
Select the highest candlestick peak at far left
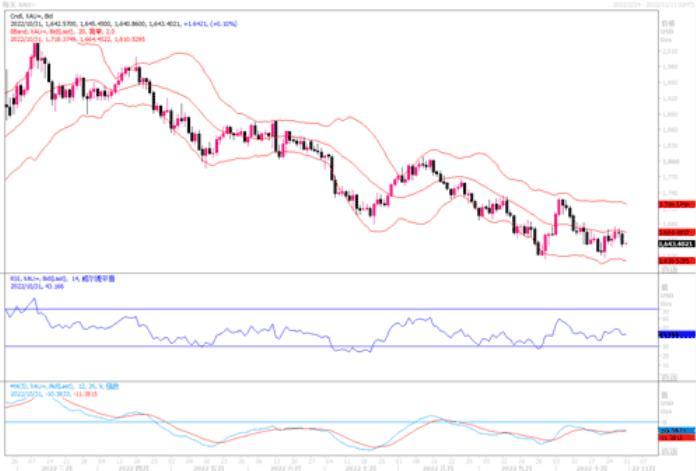click(x=36, y=52)
